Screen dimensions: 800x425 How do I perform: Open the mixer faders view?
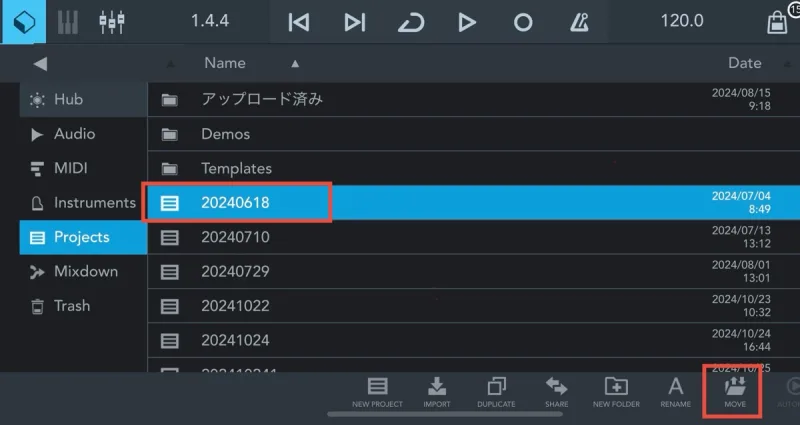click(x=112, y=22)
